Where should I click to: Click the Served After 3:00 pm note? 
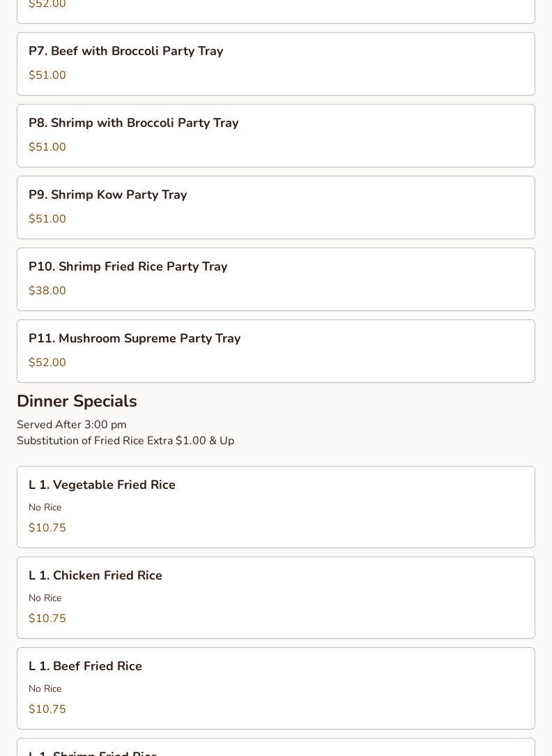pyautogui.click(x=72, y=425)
